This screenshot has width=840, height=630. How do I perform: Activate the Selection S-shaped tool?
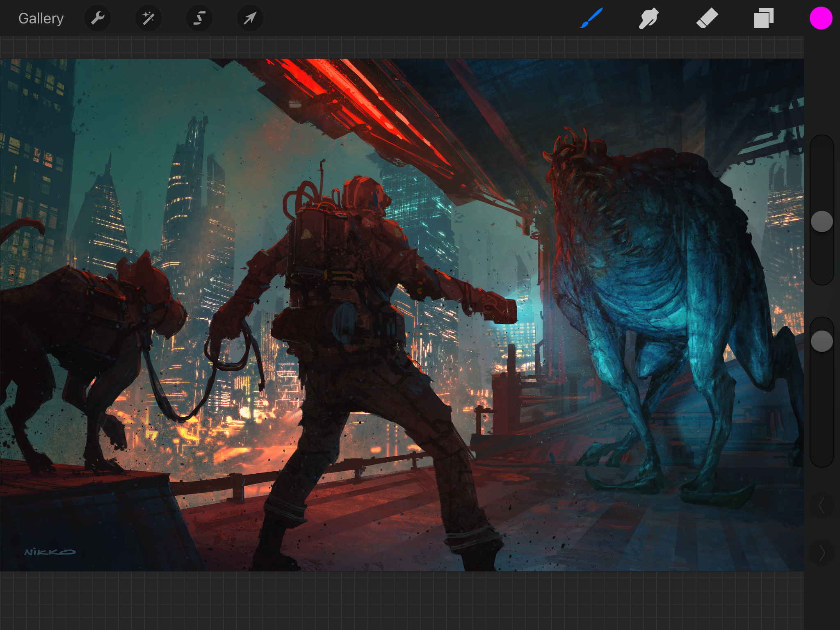[x=199, y=18]
